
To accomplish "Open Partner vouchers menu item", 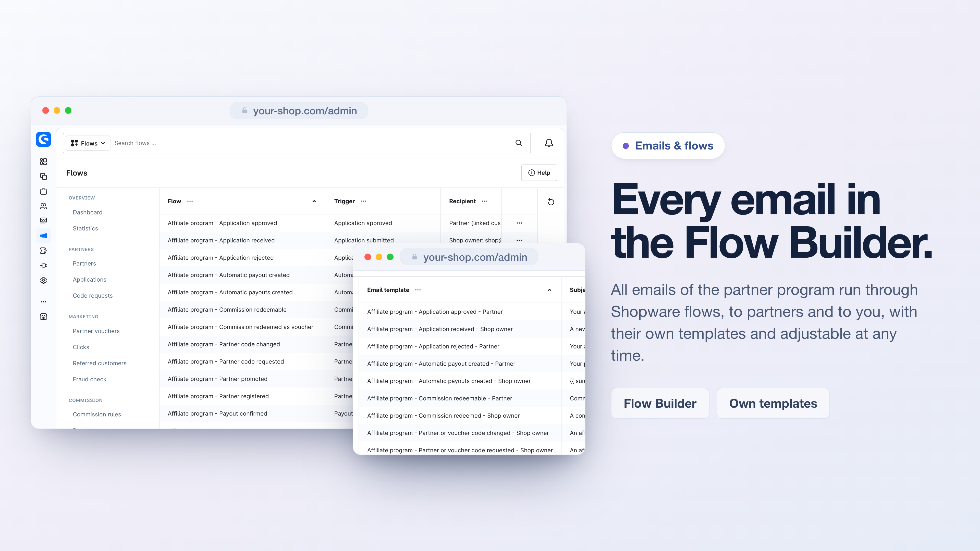I will point(96,331).
